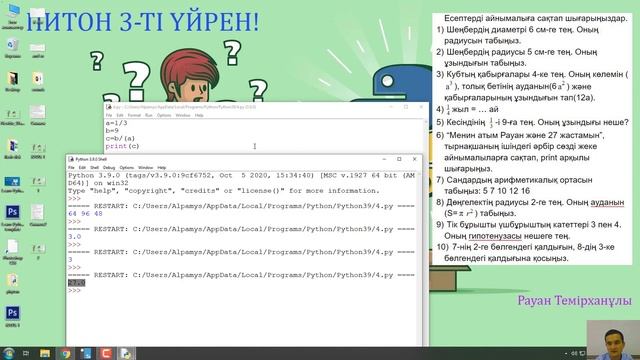
Task: Open Window menu in the 4.py editor window
Action: (x=183, y=116)
